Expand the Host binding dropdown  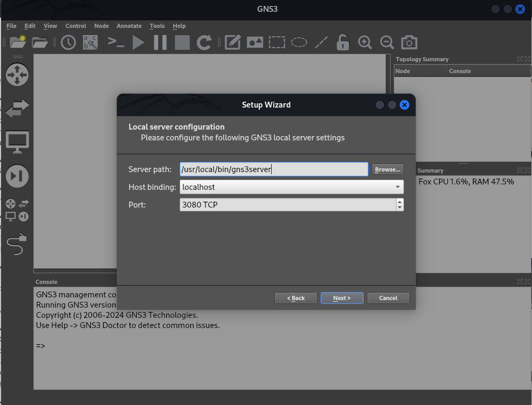click(x=398, y=187)
